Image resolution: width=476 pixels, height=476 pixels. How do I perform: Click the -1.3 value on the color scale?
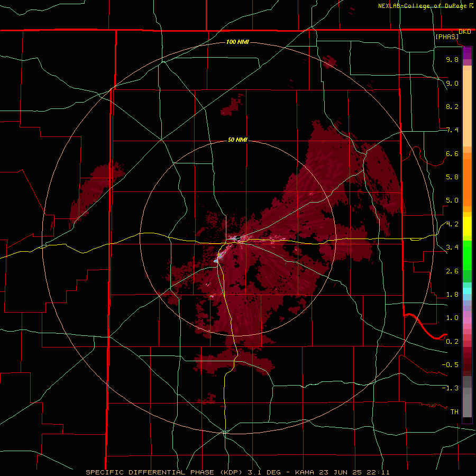click(450, 389)
